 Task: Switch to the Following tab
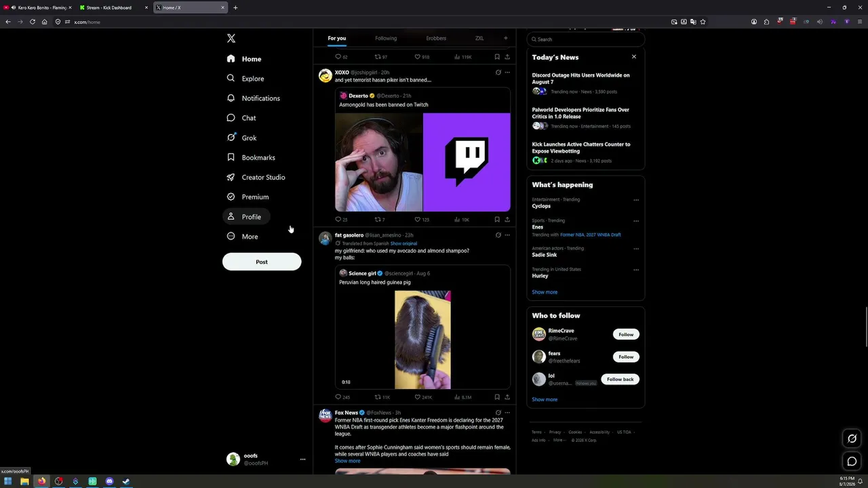386,39
